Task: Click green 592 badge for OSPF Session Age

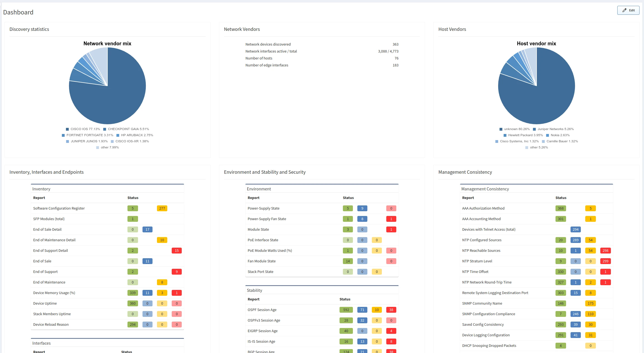Action: pos(346,310)
